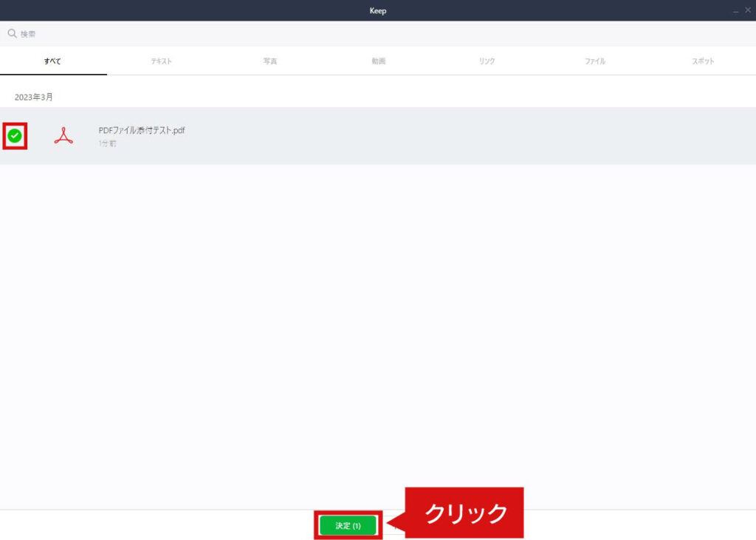Select the 動画 tab

coord(377,62)
